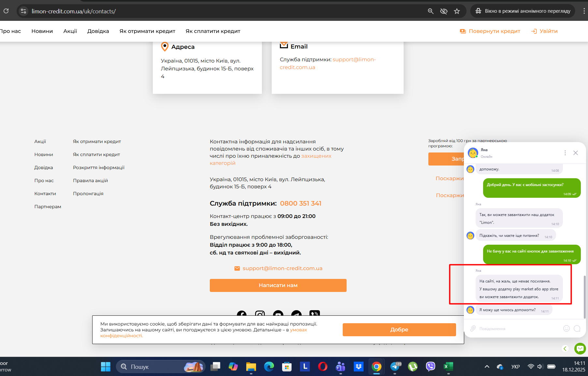The height and width of the screenshot is (376, 588).
Task: Go to Як отримати кредит in top navigation
Action: click(x=147, y=31)
